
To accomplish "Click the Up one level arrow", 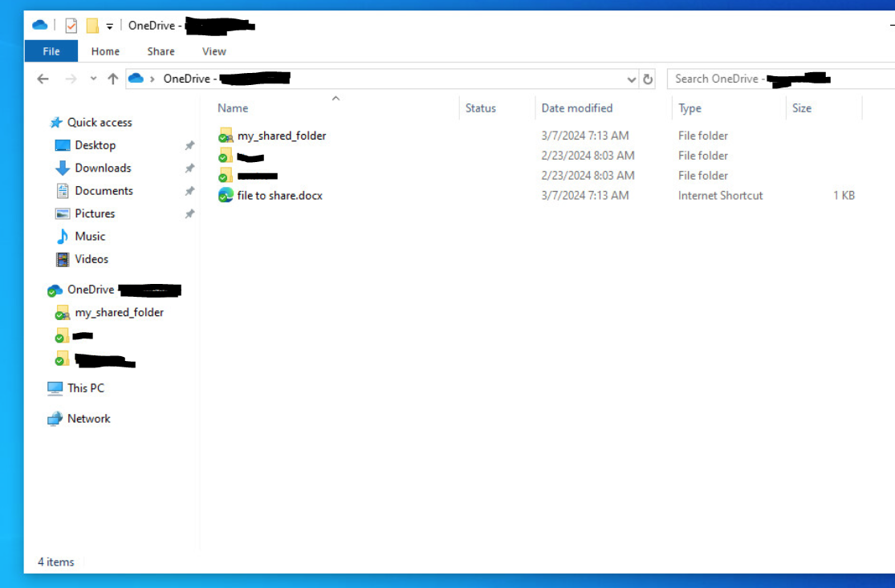I will click(112, 79).
